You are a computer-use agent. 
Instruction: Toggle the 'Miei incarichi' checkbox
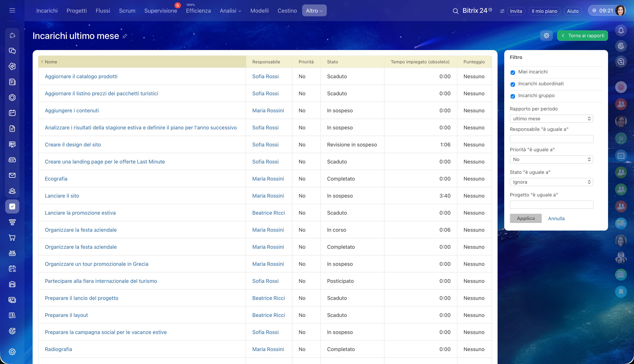(513, 72)
